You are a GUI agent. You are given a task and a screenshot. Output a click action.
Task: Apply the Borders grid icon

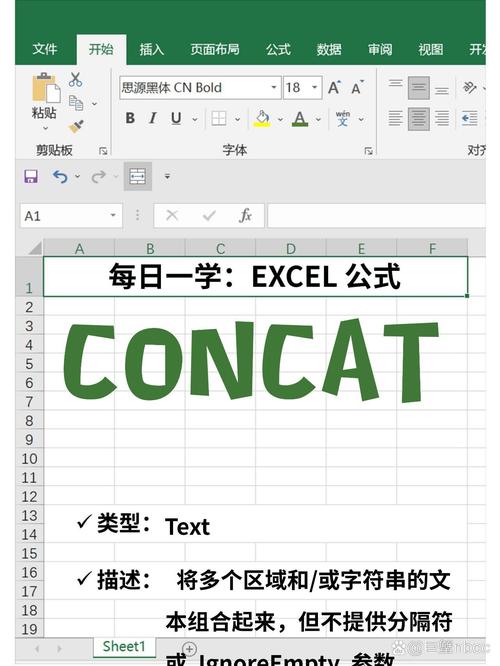[x=219, y=119]
